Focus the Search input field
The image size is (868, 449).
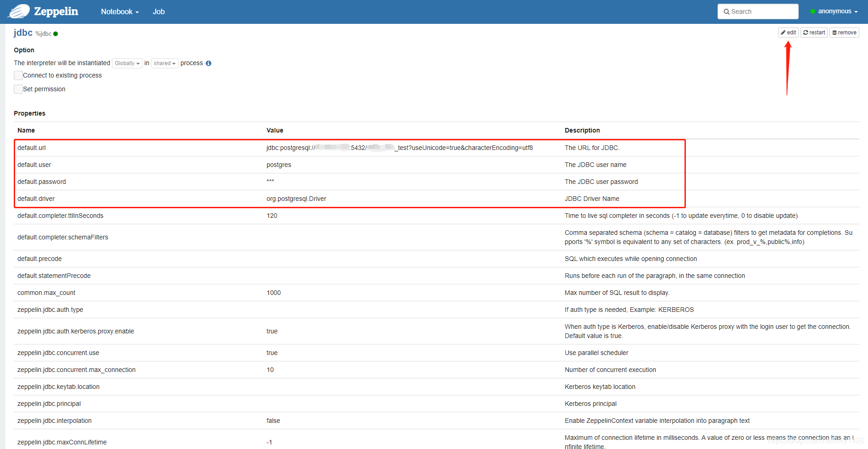point(758,11)
